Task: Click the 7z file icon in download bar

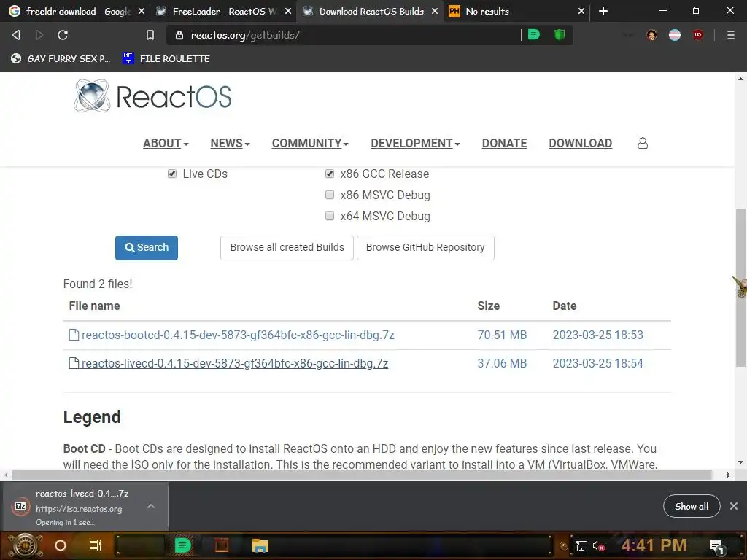Action: 20,506
